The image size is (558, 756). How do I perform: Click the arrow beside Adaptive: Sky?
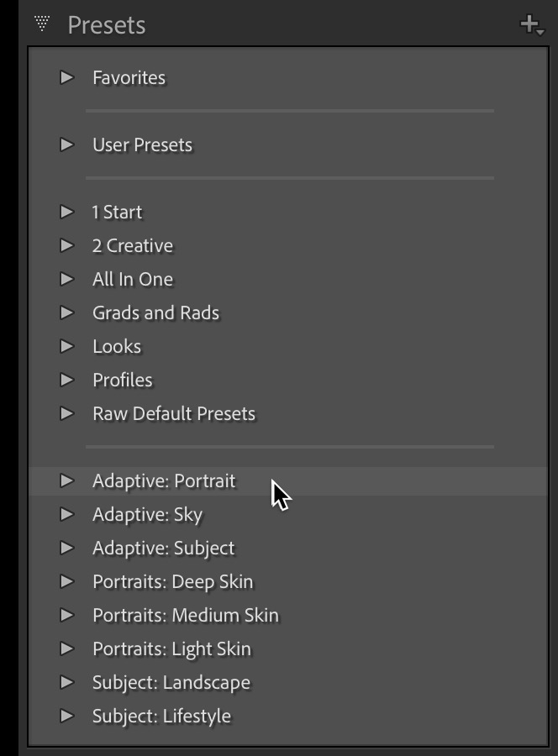click(67, 514)
